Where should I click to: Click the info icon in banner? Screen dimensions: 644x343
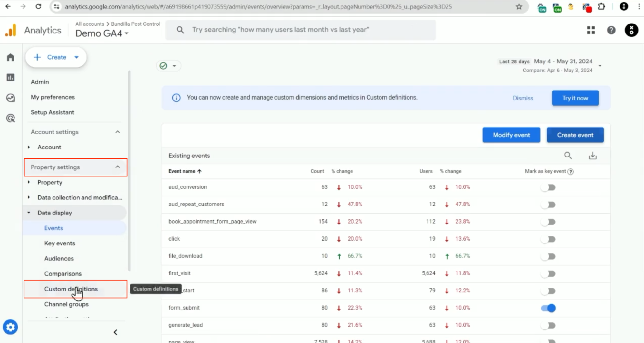(176, 98)
